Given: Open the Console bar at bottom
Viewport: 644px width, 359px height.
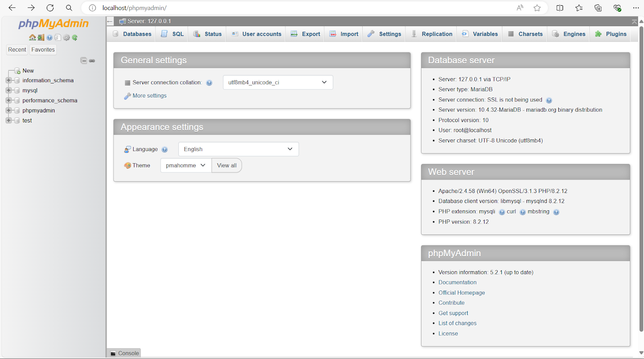Looking at the screenshot, I should [x=124, y=353].
